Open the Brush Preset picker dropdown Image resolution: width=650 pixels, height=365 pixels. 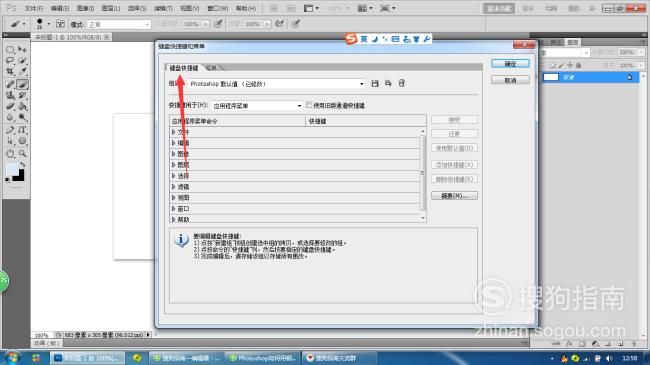[49, 24]
